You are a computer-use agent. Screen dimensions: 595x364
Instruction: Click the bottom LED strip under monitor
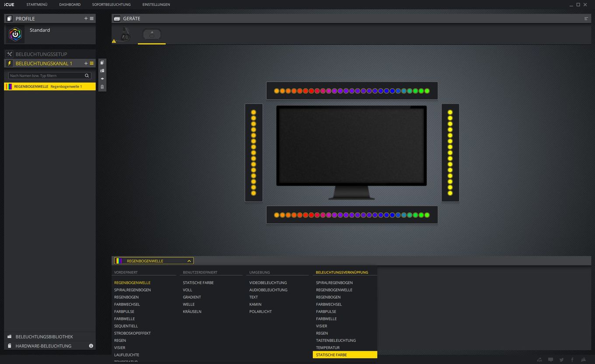click(352, 215)
